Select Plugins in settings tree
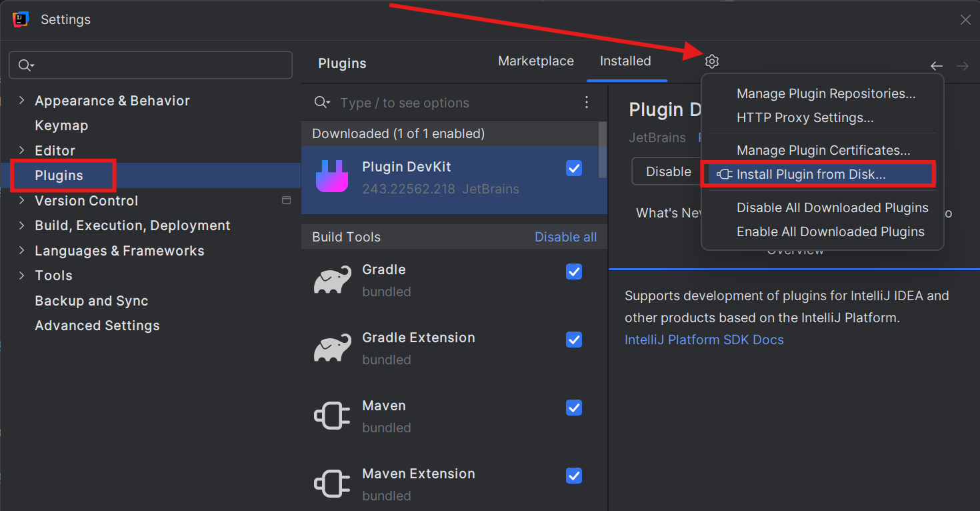Screen dimensions: 980x511 [x=59, y=175]
